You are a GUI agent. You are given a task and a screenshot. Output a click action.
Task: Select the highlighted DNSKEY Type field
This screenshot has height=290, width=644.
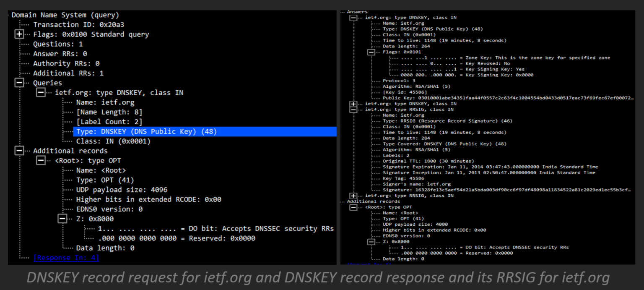pos(138,131)
